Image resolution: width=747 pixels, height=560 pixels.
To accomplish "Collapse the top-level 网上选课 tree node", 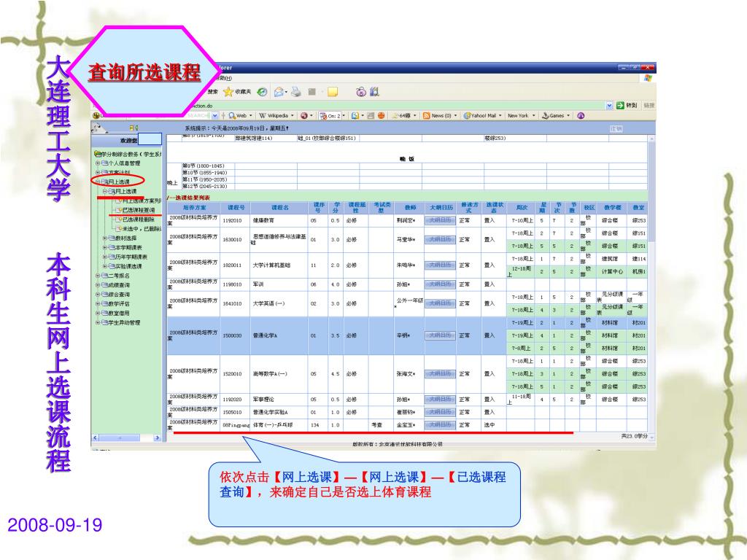I will click(x=98, y=182).
